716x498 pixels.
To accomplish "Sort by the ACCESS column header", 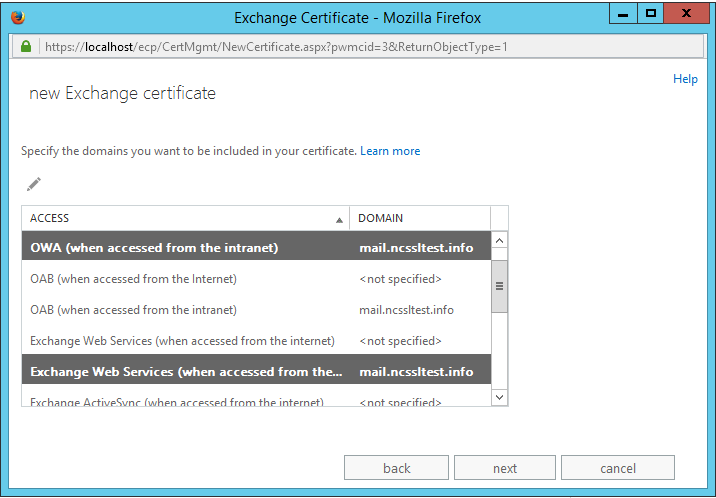I will point(185,218).
